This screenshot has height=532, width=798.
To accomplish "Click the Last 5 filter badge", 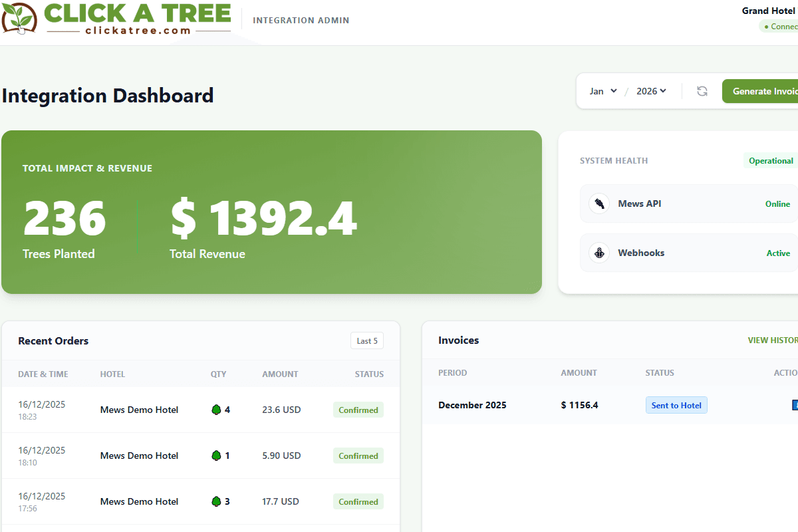I will [x=366, y=341].
